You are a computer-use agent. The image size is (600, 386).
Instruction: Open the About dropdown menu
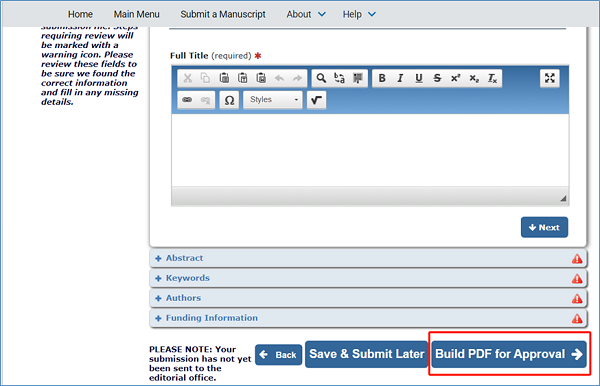point(306,14)
